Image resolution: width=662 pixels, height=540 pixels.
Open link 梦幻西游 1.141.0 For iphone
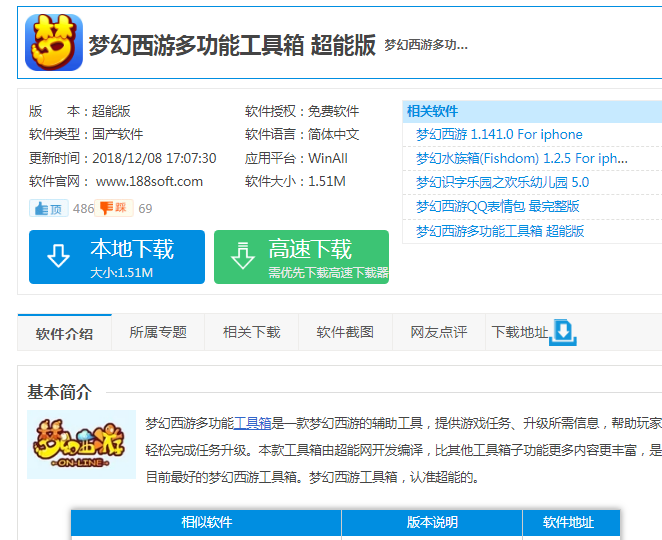499,135
